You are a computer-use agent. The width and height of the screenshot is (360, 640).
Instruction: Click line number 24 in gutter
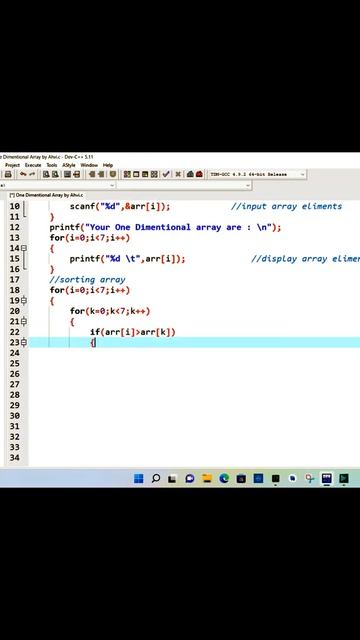[x=15, y=353]
